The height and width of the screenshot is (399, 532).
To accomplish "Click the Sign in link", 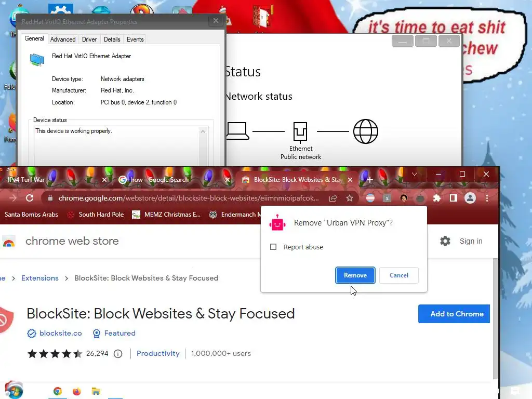I will (x=471, y=241).
